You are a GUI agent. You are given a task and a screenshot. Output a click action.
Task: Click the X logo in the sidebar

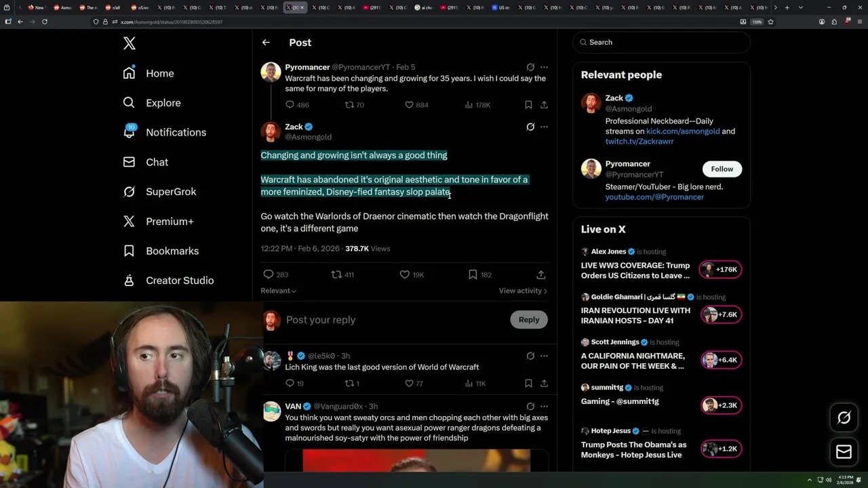point(130,43)
